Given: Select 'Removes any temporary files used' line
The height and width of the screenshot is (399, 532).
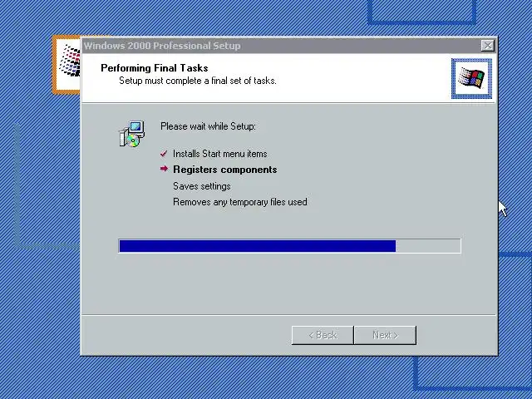Looking at the screenshot, I should (x=240, y=202).
